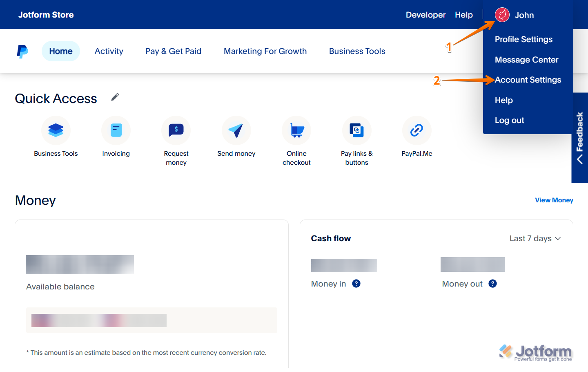Open Pay links & buttons

coord(356,130)
